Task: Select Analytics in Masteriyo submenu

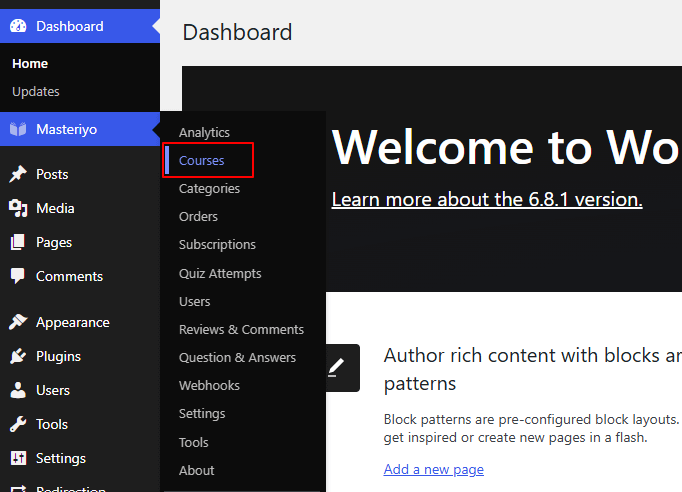Action: [x=204, y=133]
